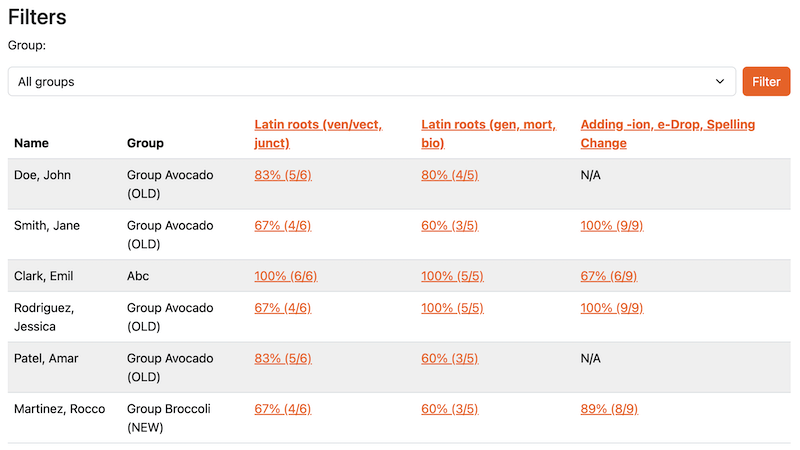Open Amar Patel's 60% (3/5) score

tap(449, 358)
